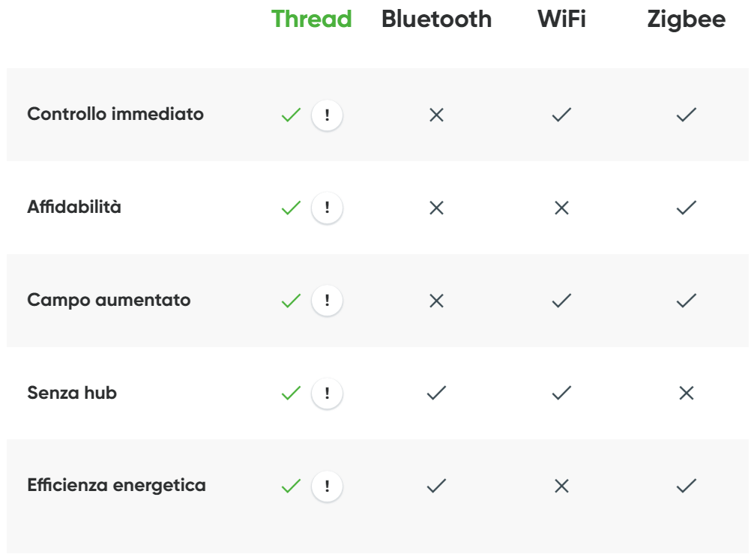The width and height of the screenshot is (754, 560).
Task: Select the Thread column header
Action: click(311, 19)
